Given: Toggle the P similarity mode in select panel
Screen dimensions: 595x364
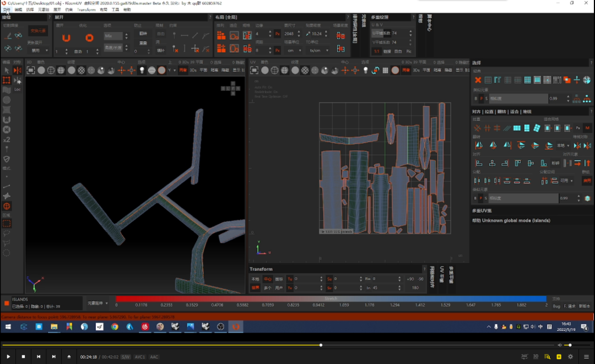Looking at the screenshot, I should pyautogui.click(x=481, y=99).
